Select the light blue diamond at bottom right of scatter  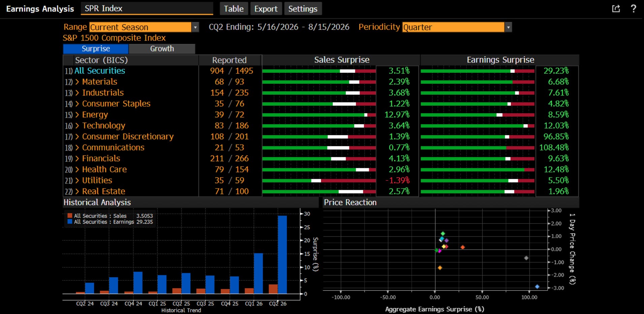(x=537, y=287)
